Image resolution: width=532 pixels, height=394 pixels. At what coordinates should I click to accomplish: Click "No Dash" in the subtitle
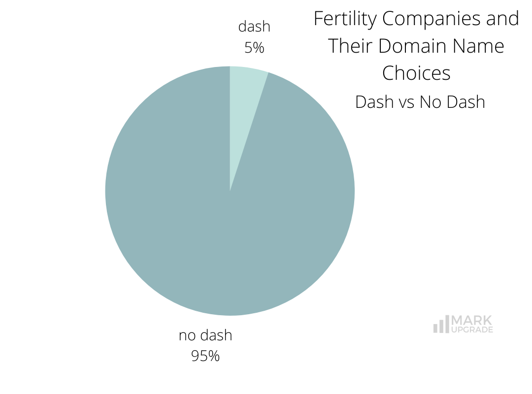tap(452, 102)
